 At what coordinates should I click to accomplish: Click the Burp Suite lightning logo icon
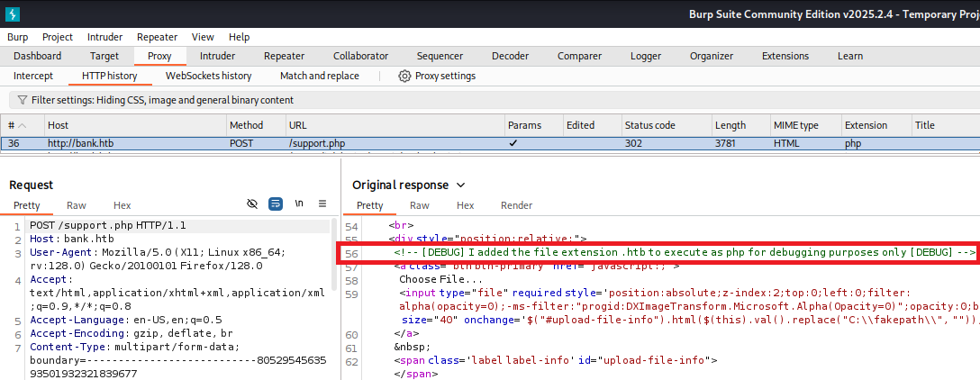[x=14, y=14]
